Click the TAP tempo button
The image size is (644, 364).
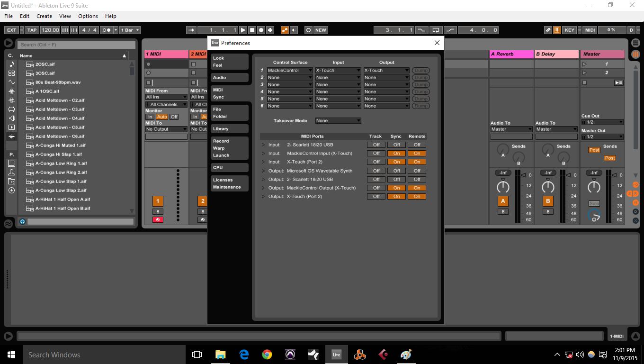pyautogui.click(x=32, y=30)
